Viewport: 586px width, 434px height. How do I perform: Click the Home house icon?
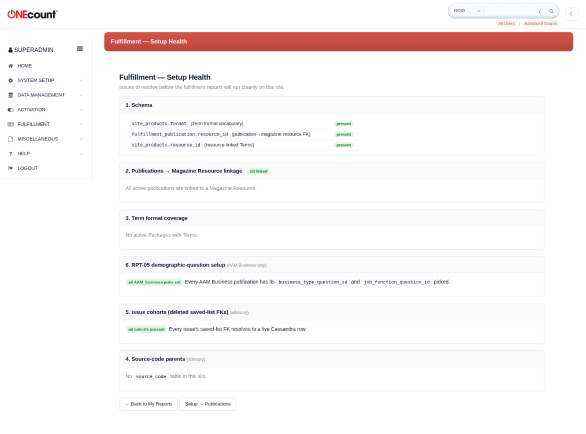pyautogui.click(x=10, y=66)
